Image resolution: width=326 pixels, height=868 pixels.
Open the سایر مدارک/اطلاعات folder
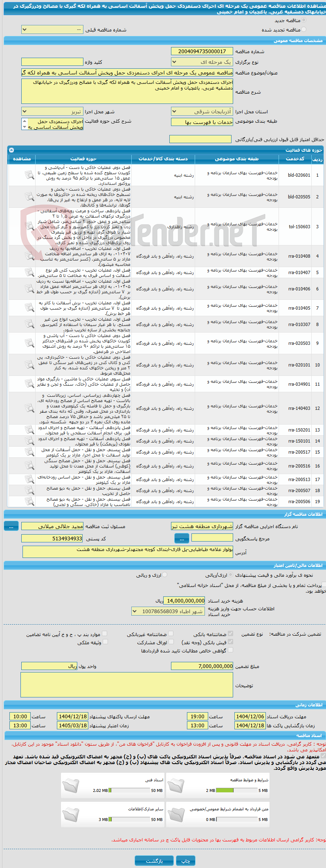pos(71,814)
